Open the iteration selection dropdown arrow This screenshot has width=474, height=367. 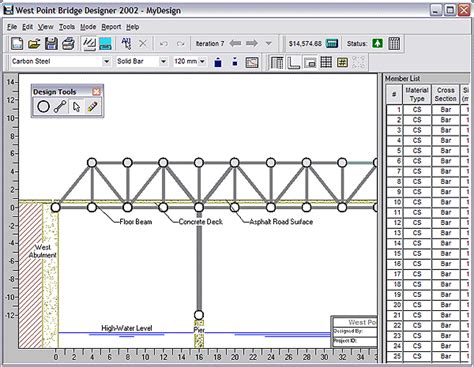coord(269,43)
